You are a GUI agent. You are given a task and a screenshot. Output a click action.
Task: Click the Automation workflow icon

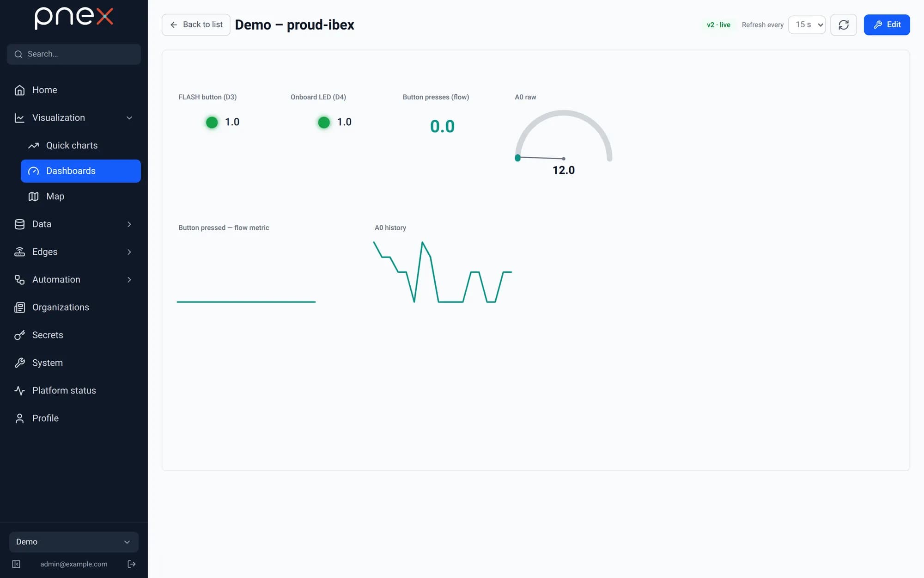pos(19,280)
